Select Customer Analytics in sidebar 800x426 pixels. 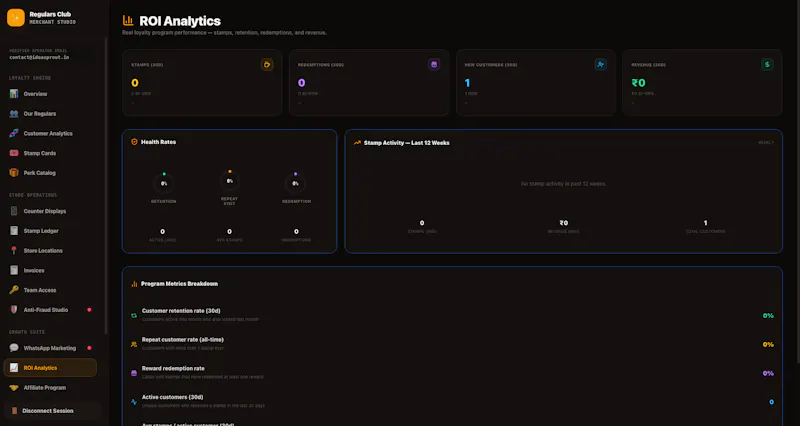coord(50,134)
